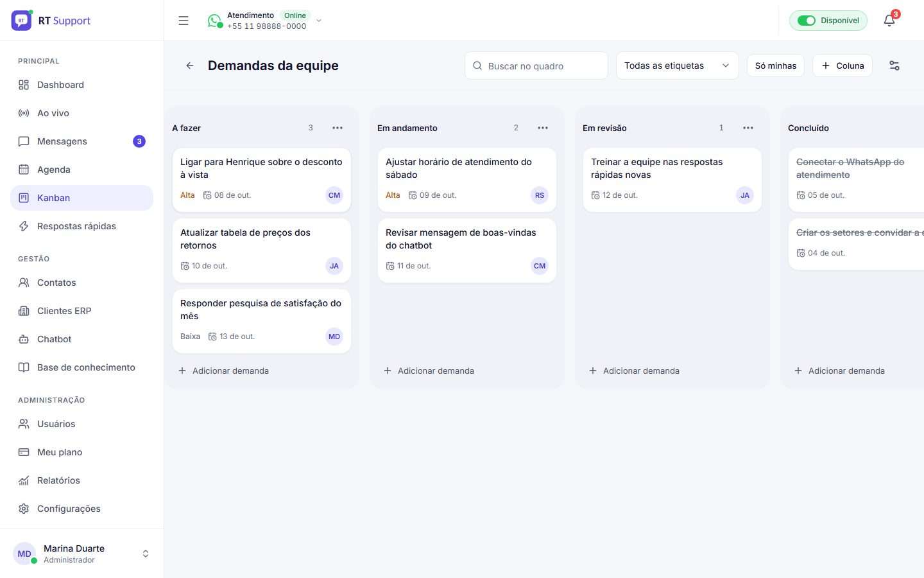Collapse the sidebar with hamburger icon
This screenshot has width=924, height=578.
tap(184, 21)
